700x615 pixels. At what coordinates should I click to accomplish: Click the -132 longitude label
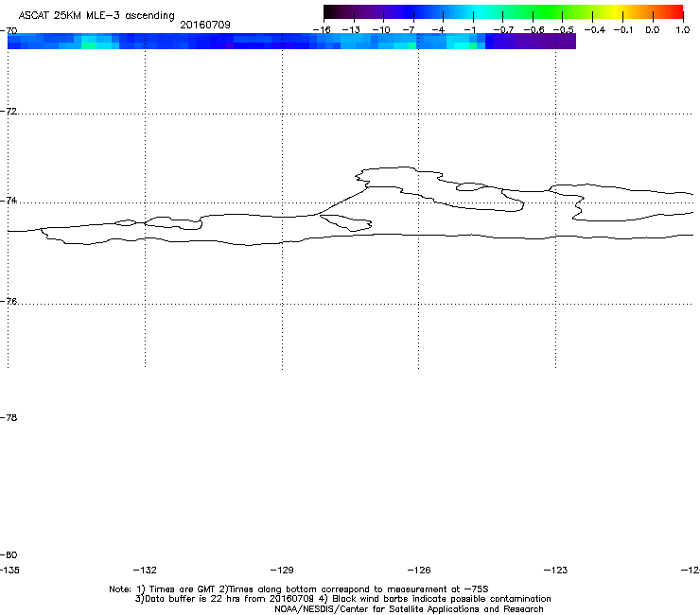pyautogui.click(x=145, y=571)
